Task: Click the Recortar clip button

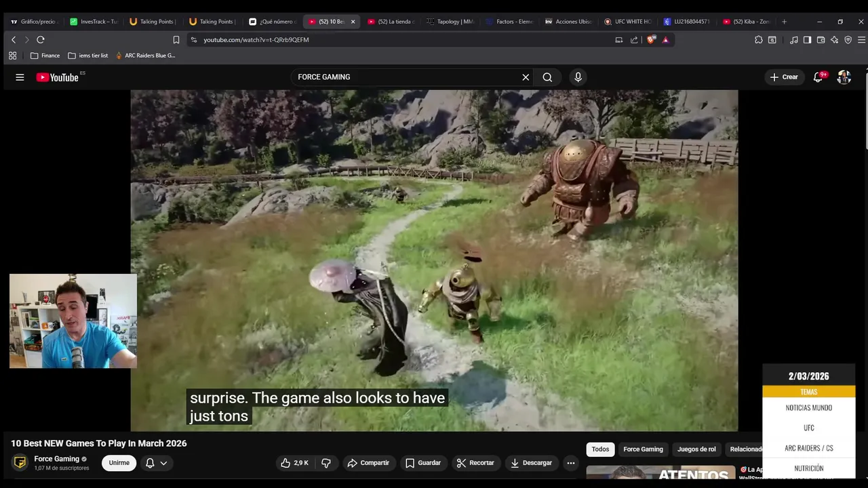Action: pos(475,463)
